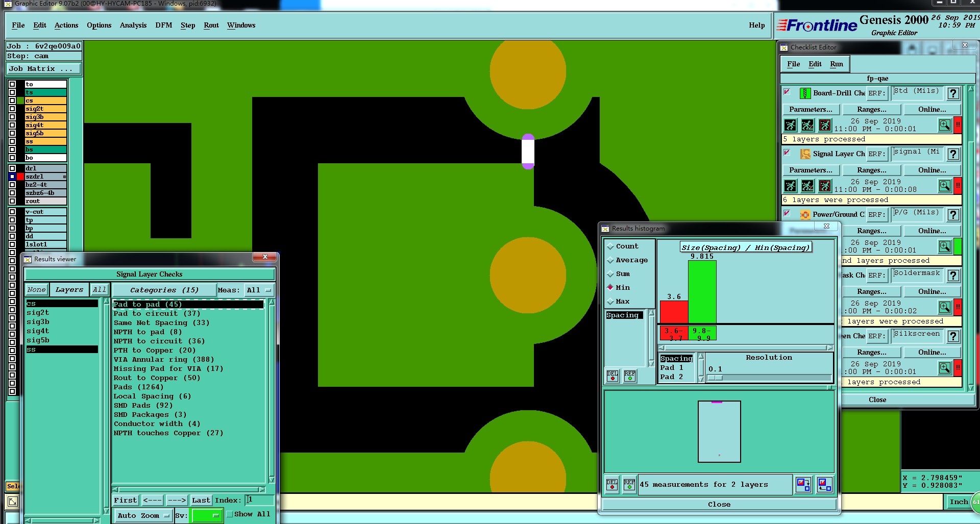
Task: Click second run icon in Signal Layer Check
Action: coord(807,186)
